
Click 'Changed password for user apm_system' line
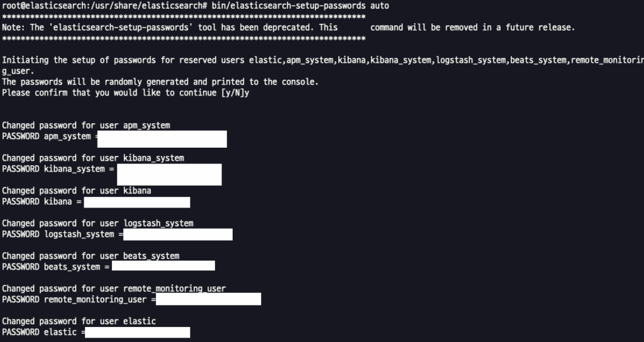(x=86, y=125)
